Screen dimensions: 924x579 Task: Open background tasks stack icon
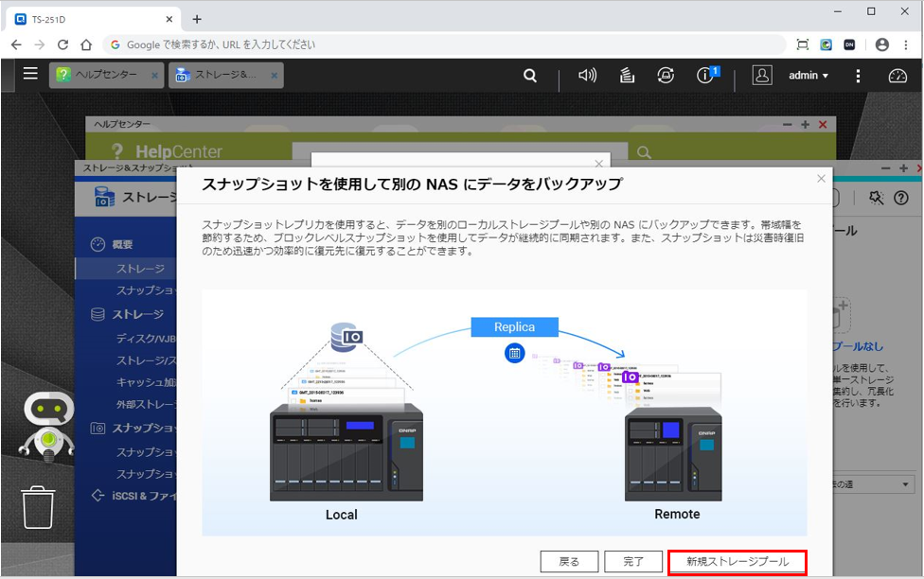(x=626, y=76)
